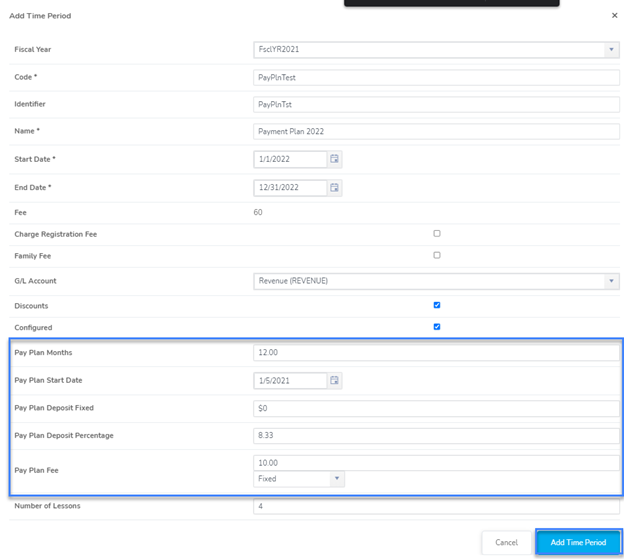Click the Pay Plan Start Date label

click(48, 380)
